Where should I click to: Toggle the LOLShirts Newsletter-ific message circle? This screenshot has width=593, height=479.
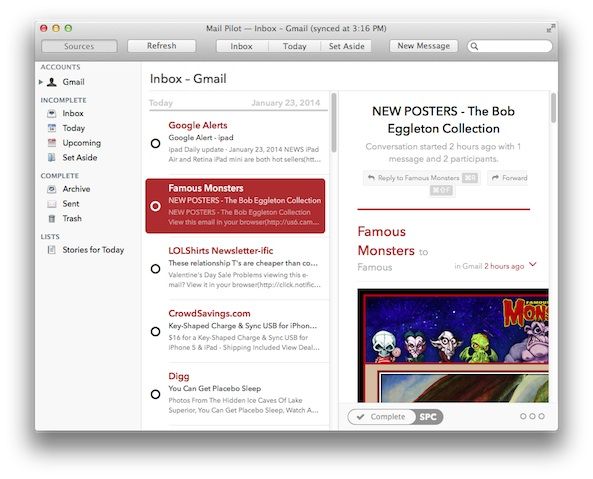click(x=155, y=269)
